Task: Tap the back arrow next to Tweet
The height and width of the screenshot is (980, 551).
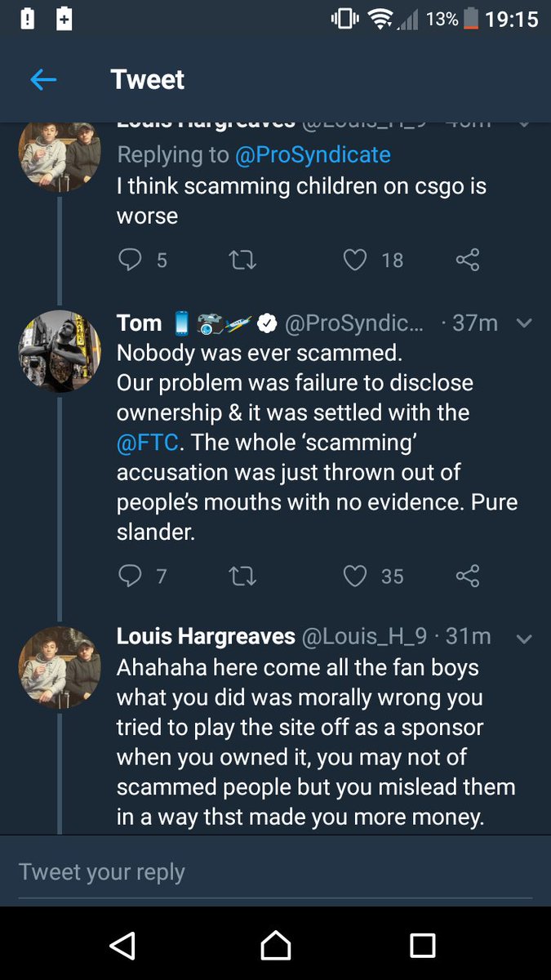Action: click(x=43, y=79)
